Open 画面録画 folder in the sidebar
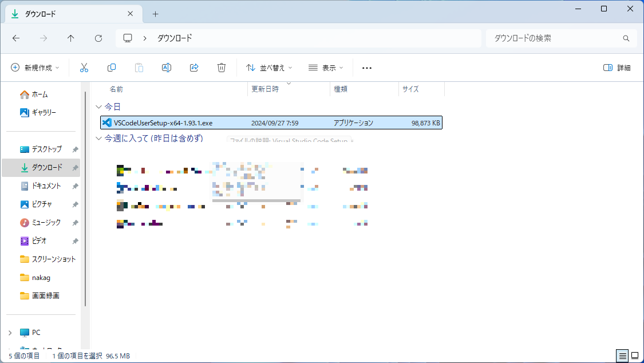The image size is (644, 363). click(x=40, y=295)
